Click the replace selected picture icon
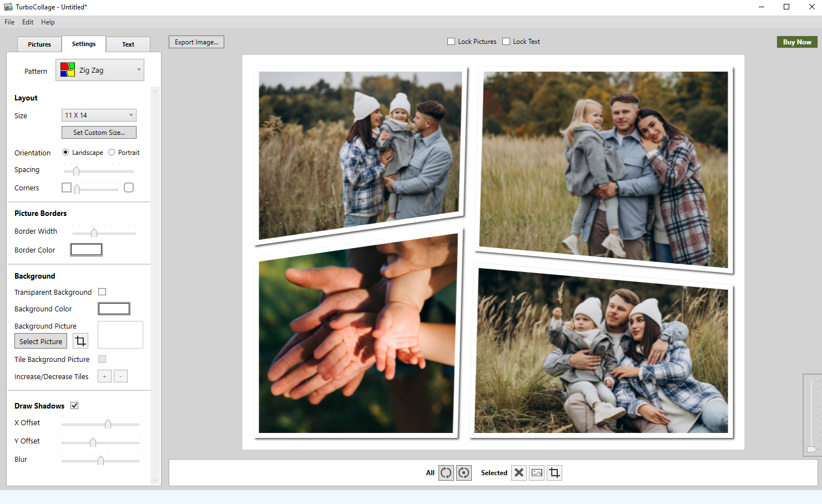Screen dimensions: 822x504 pos(537,473)
